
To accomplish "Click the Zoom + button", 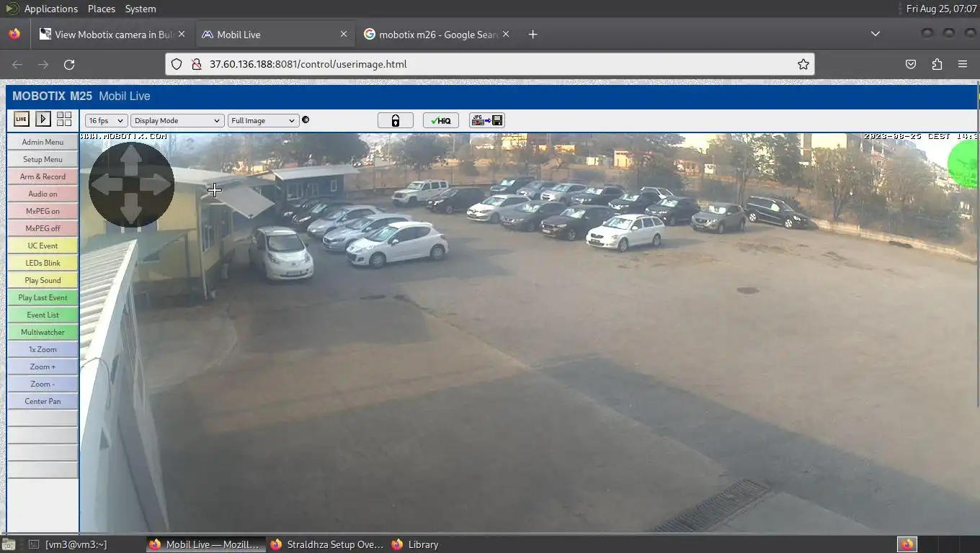I will pos(43,367).
